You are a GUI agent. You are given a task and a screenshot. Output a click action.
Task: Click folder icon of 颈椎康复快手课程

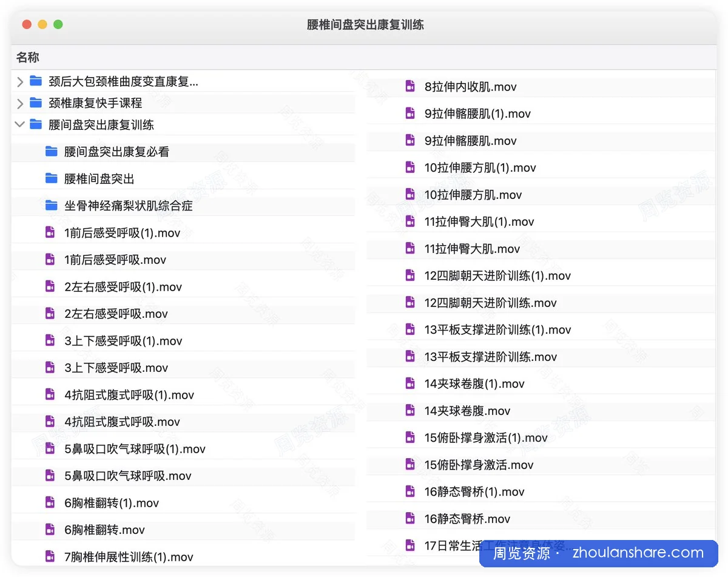pos(36,103)
